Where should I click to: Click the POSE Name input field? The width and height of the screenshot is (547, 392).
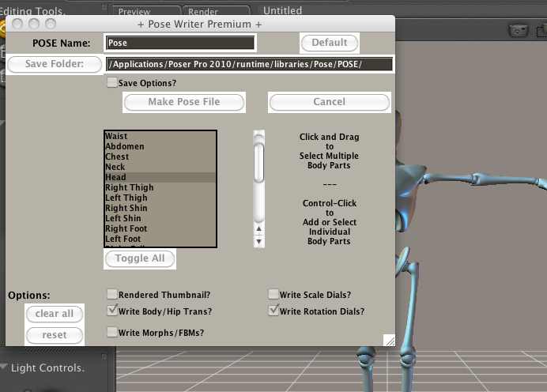point(180,43)
